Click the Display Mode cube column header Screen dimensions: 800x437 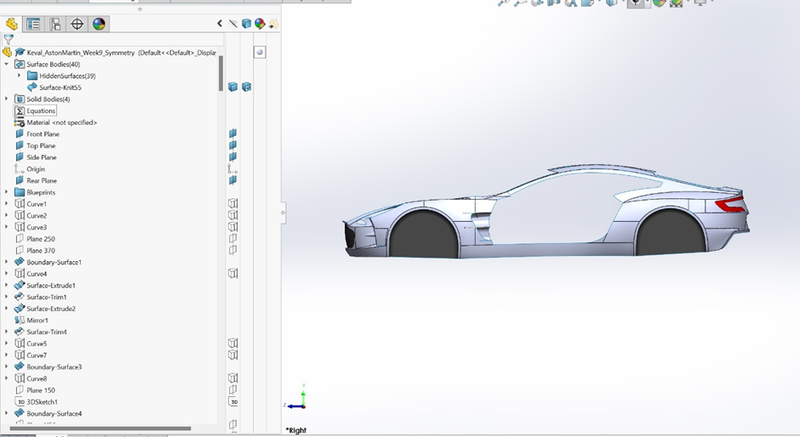coord(246,23)
